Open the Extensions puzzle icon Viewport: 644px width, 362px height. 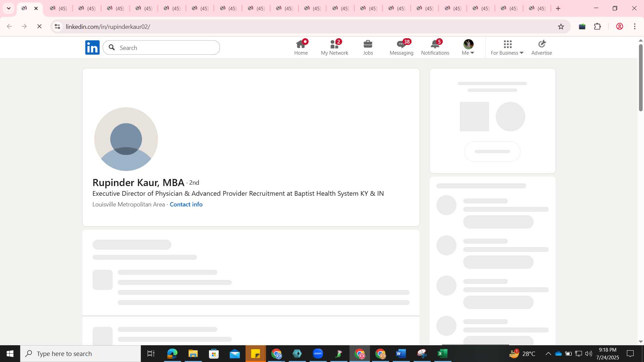coord(597,26)
